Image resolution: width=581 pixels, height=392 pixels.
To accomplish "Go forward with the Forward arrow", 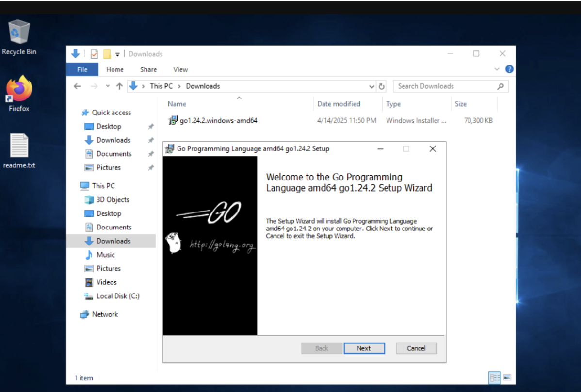I will [x=94, y=86].
